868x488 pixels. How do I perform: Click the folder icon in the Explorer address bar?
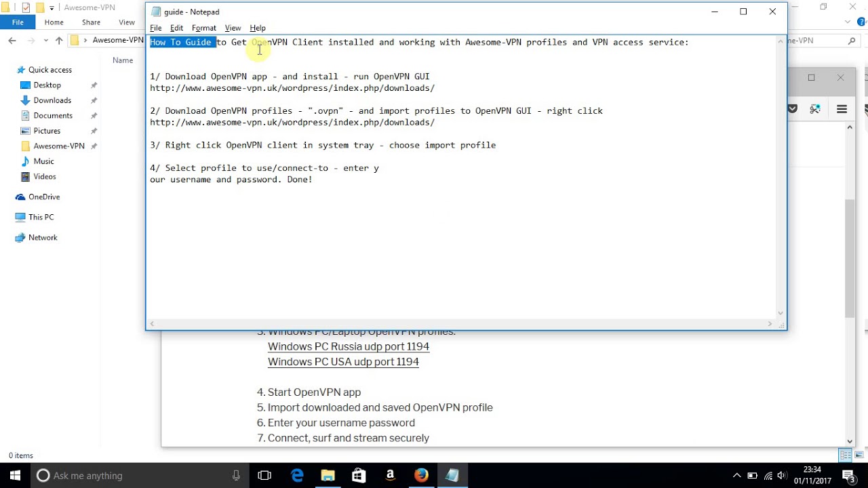pos(75,41)
